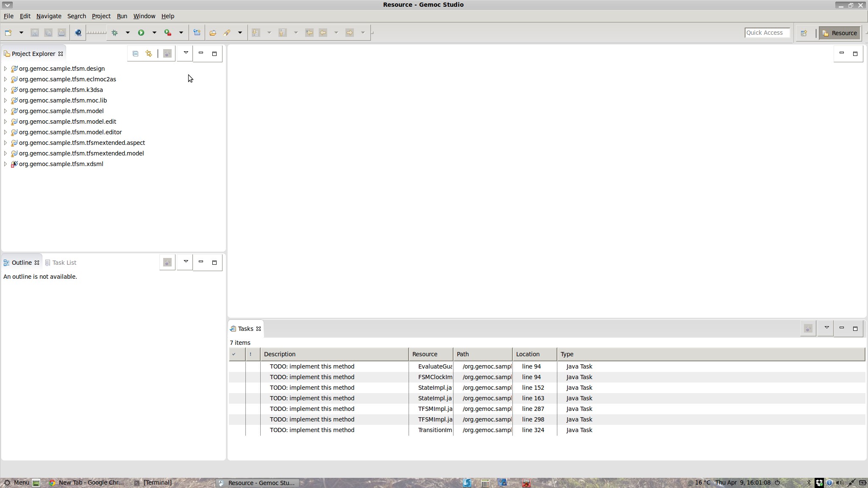Open the Project menu
Image resolution: width=868 pixels, height=488 pixels.
point(101,16)
